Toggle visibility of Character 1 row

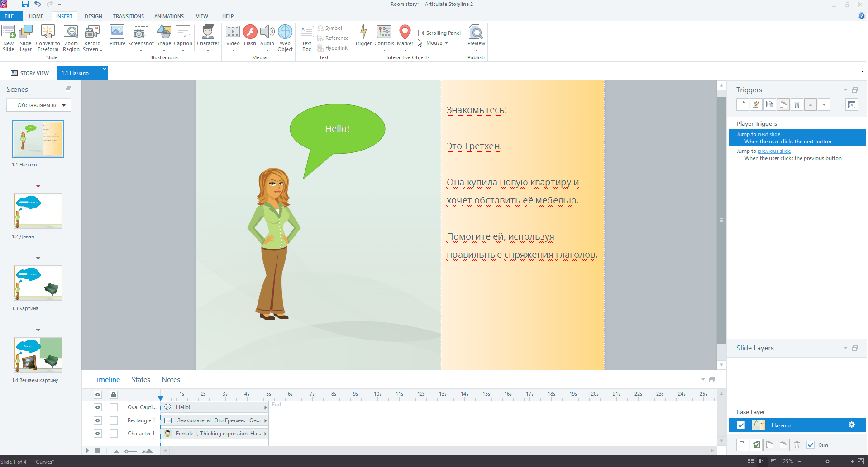coord(98,434)
